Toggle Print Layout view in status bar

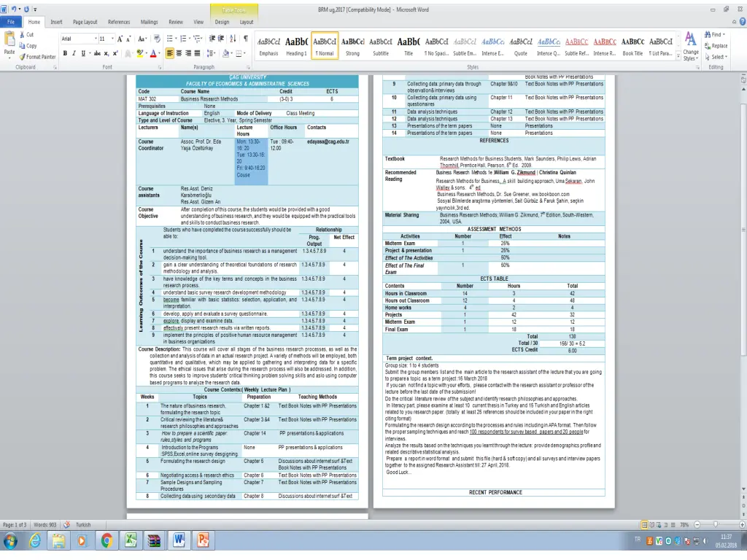[645, 525]
